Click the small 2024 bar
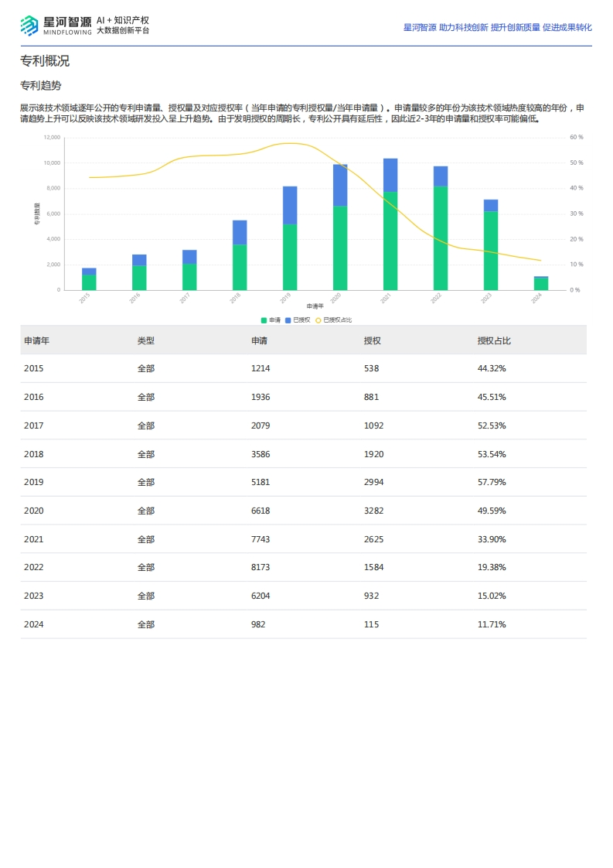This screenshot has height=868, width=613. [541, 283]
